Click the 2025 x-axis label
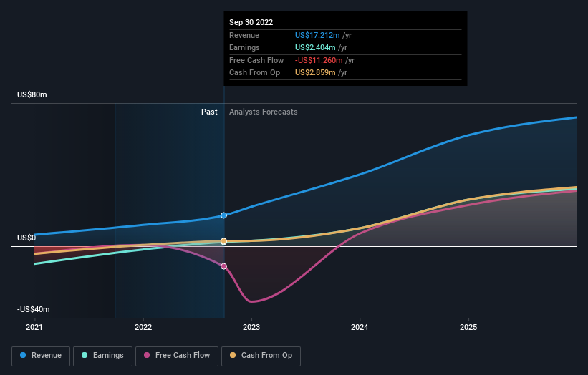The image size is (588, 375). tap(468, 328)
